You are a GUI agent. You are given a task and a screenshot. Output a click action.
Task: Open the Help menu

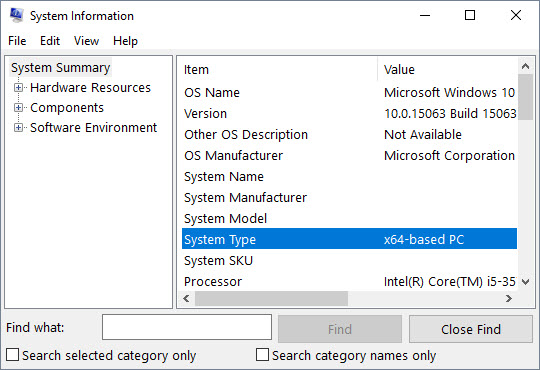pyautogui.click(x=125, y=41)
